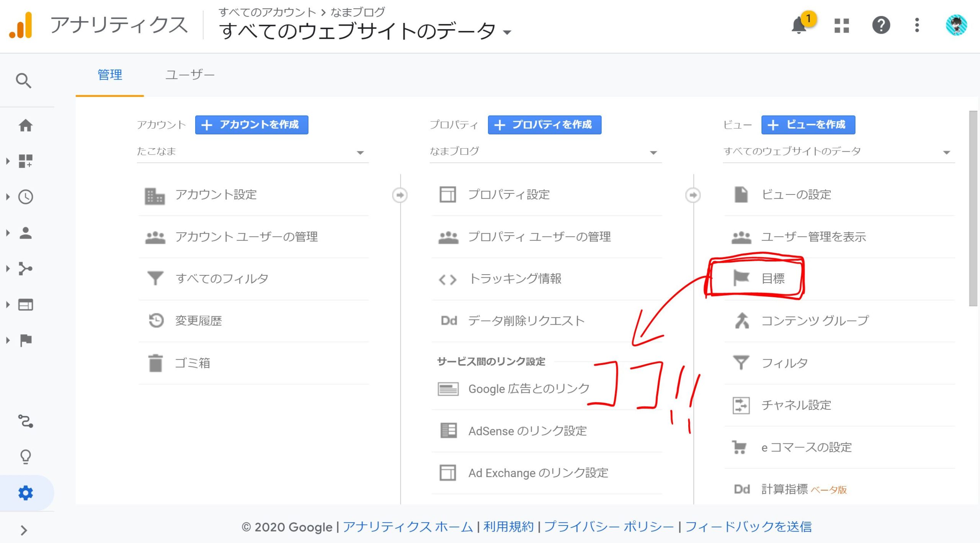Open the sidebar search icon
This screenshot has width=980, height=543.
[24, 81]
